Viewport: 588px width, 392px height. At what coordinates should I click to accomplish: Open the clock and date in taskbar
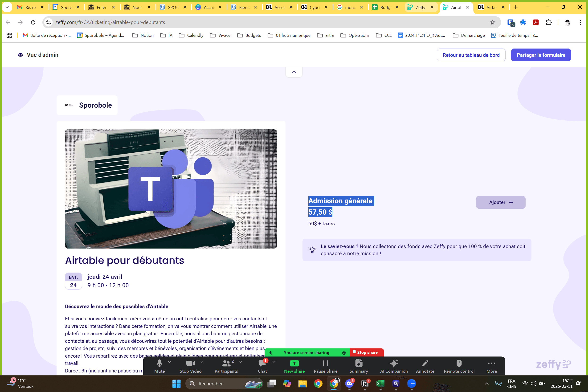(562, 383)
